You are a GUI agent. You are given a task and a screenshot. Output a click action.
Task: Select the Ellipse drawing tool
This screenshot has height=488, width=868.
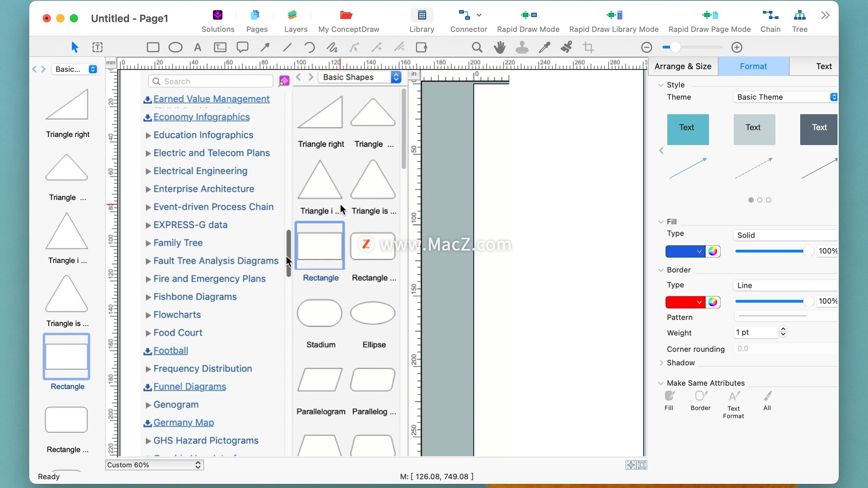click(175, 47)
